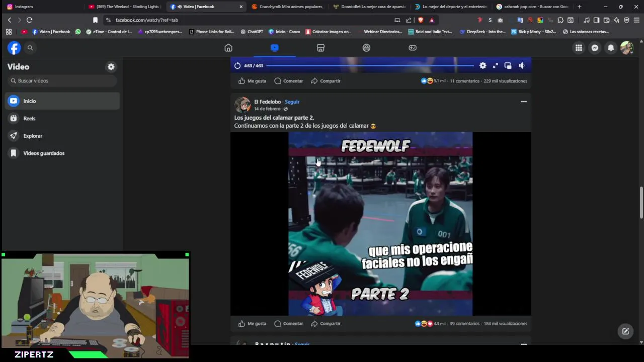
Task: Open options menu for El Fedelobo post
Action: click(524, 102)
